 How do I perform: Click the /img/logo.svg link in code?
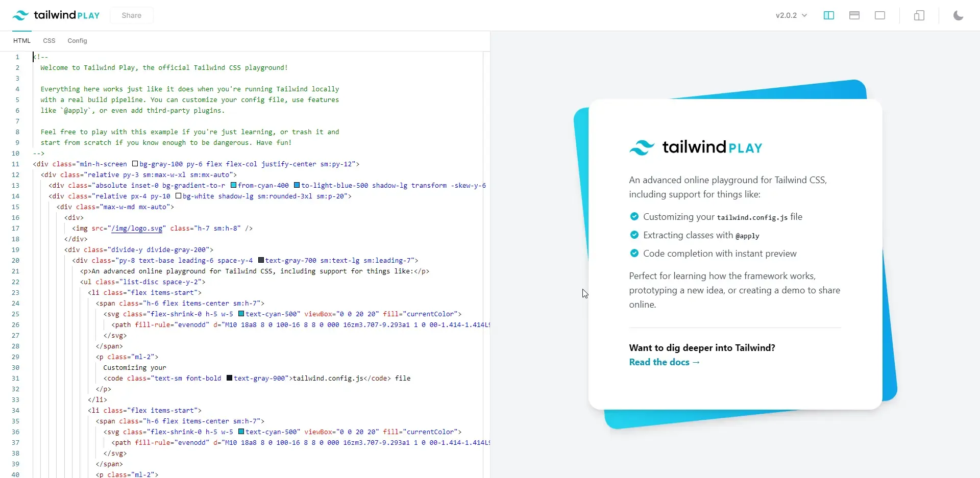point(136,228)
